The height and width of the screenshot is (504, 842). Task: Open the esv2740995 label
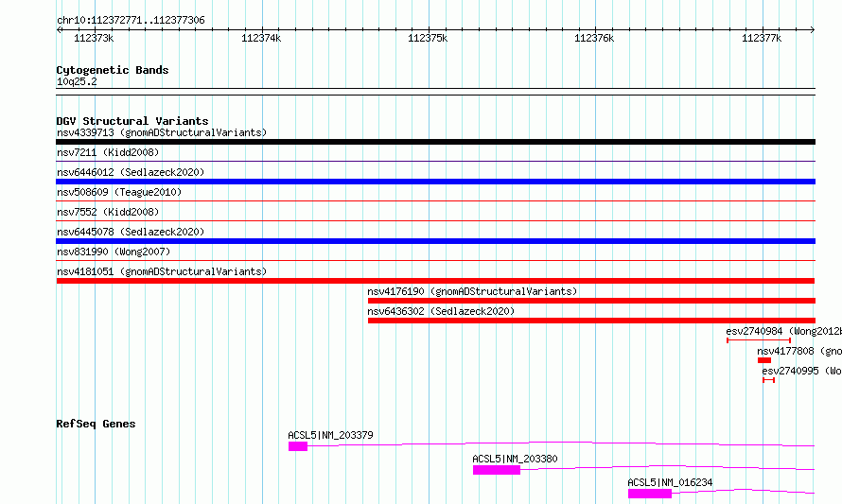pos(801,371)
